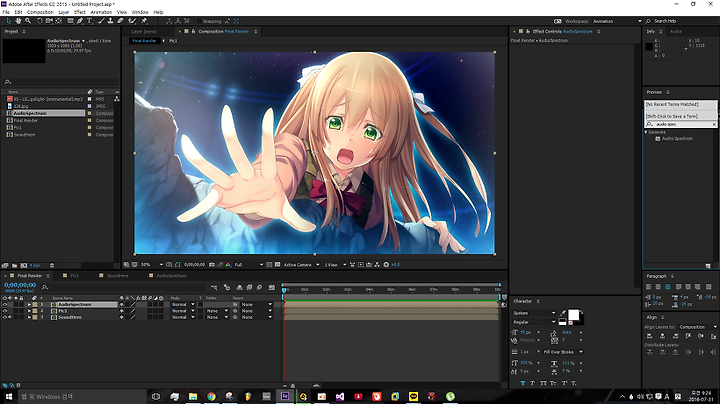Select the Final Render project item
Image resolution: width=720 pixels, height=404 pixels.
(x=26, y=120)
